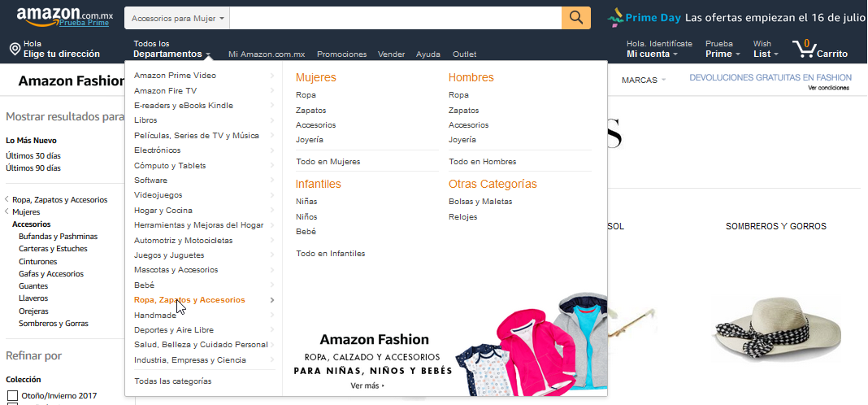Click Bebé under Infantiles

[x=306, y=232]
